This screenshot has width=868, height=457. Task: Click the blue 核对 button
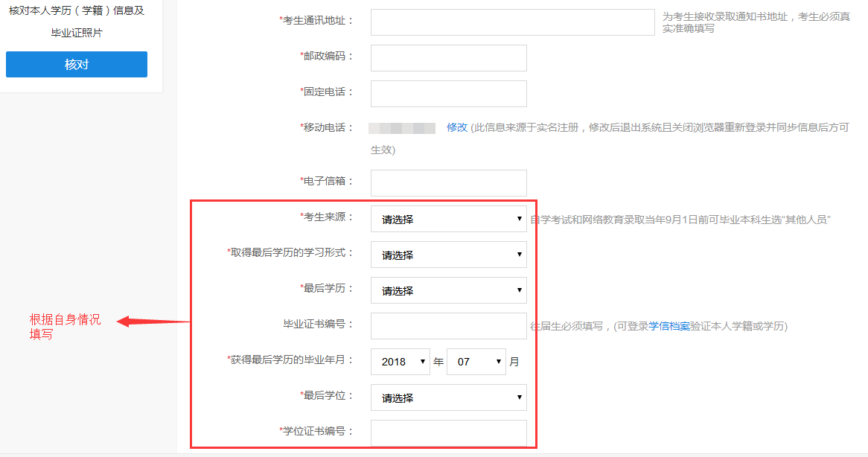coord(77,64)
